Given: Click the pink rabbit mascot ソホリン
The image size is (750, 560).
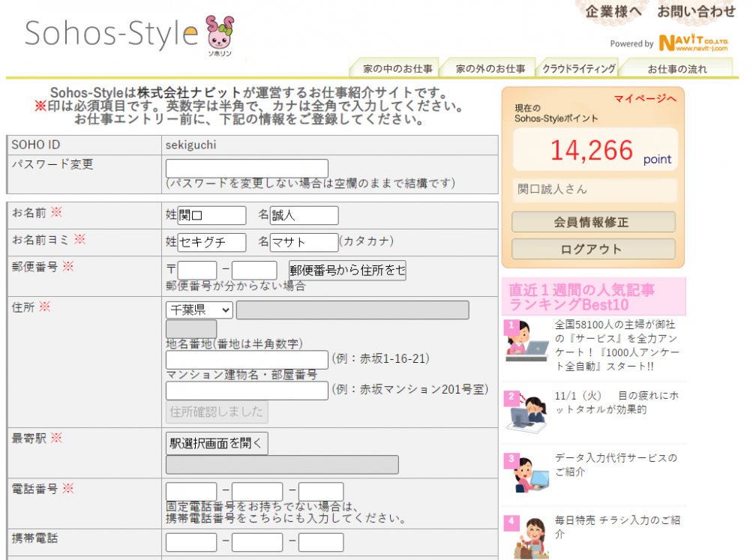Looking at the screenshot, I should point(220,34).
